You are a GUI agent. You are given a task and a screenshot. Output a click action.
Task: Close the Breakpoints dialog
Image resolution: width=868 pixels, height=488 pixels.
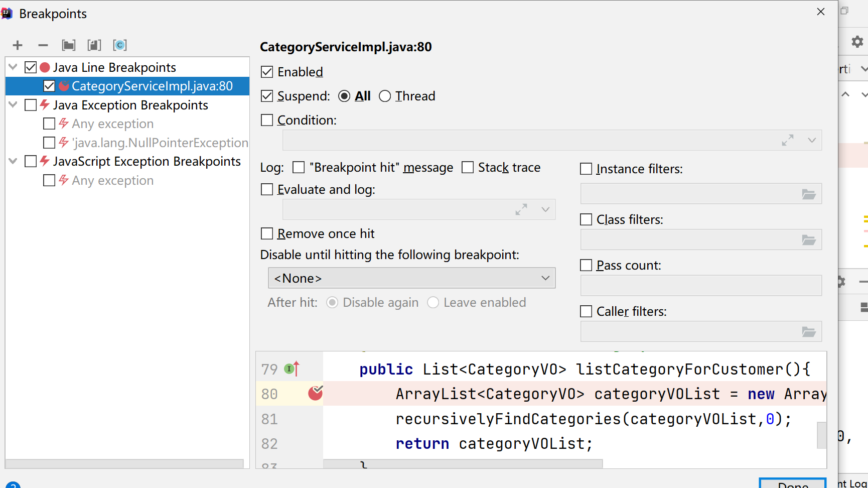pos(821,12)
